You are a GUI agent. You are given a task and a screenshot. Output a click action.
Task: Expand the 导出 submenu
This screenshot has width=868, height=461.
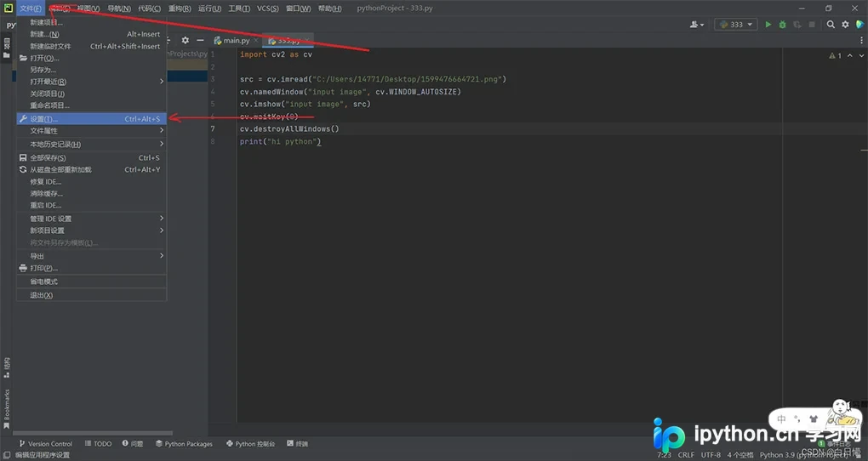(x=162, y=256)
